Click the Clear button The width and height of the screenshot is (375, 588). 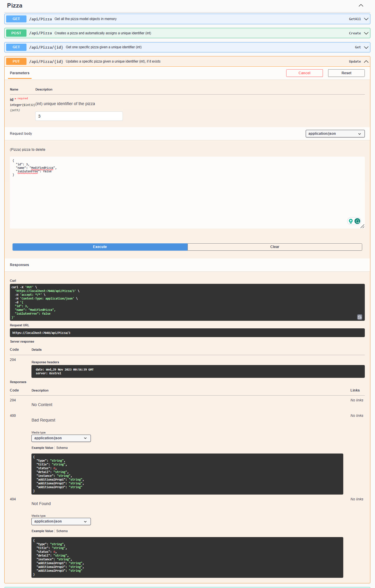pyautogui.click(x=275, y=247)
